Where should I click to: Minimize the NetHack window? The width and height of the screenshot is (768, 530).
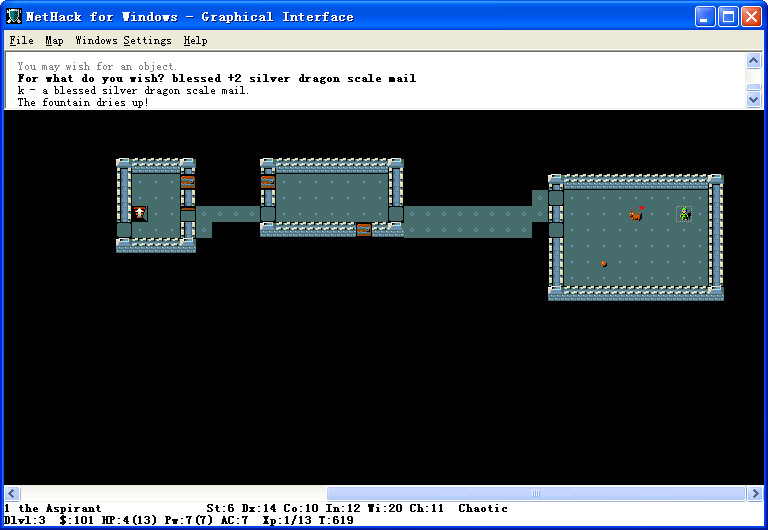[x=705, y=17]
